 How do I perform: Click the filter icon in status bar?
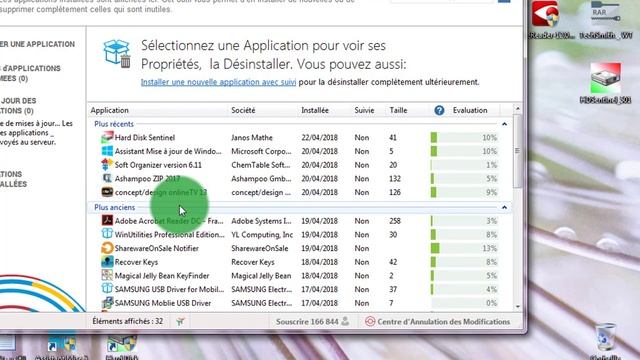[x=180, y=322]
